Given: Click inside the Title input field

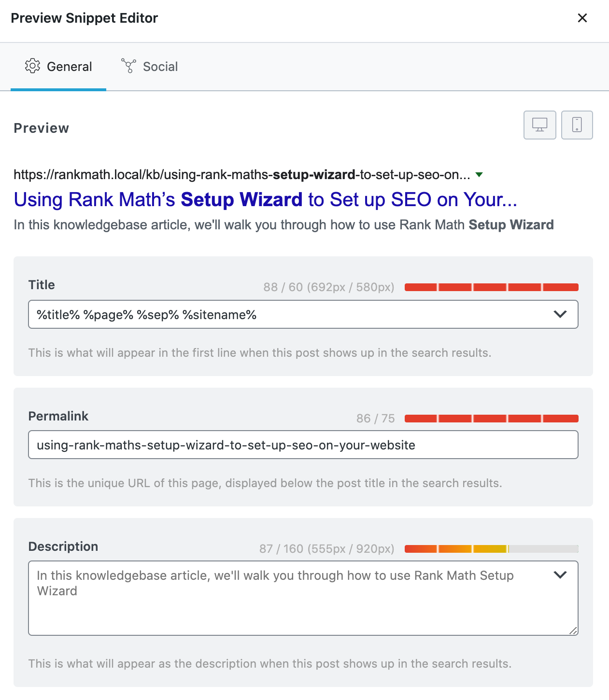Looking at the screenshot, I should [x=290, y=314].
